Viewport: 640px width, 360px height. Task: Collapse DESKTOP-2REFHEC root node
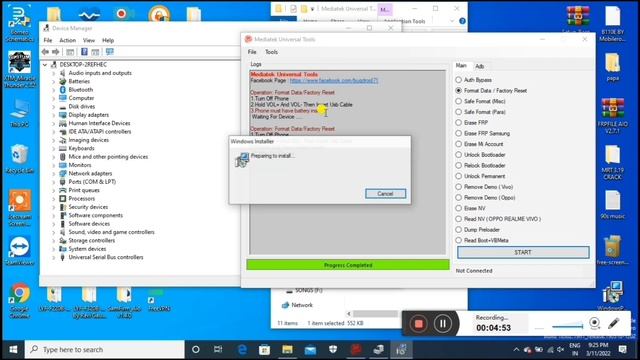point(44,64)
